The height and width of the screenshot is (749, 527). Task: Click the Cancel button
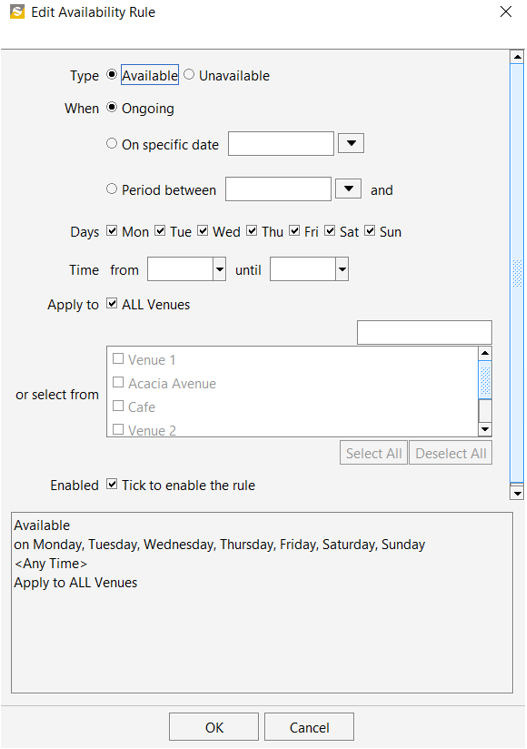click(x=309, y=727)
